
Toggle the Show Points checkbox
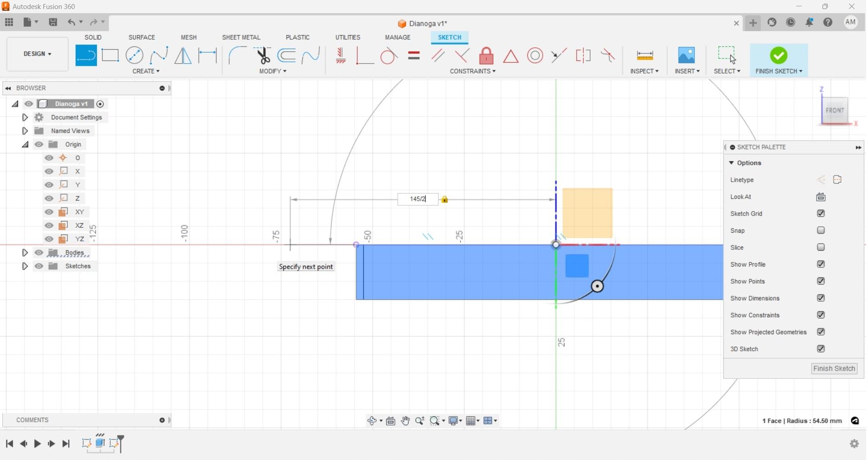coord(821,281)
